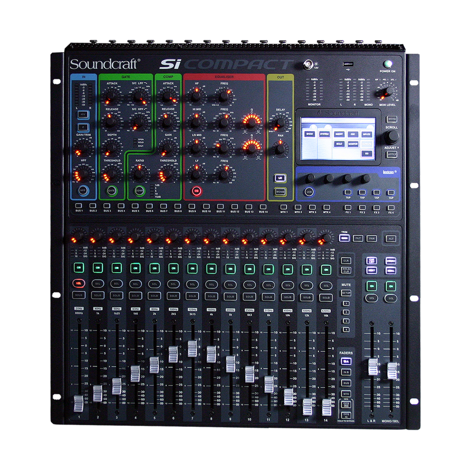Select INPUTS on the touchscreen menu
This screenshot has width=476, height=469.
pyautogui.click(x=366, y=135)
